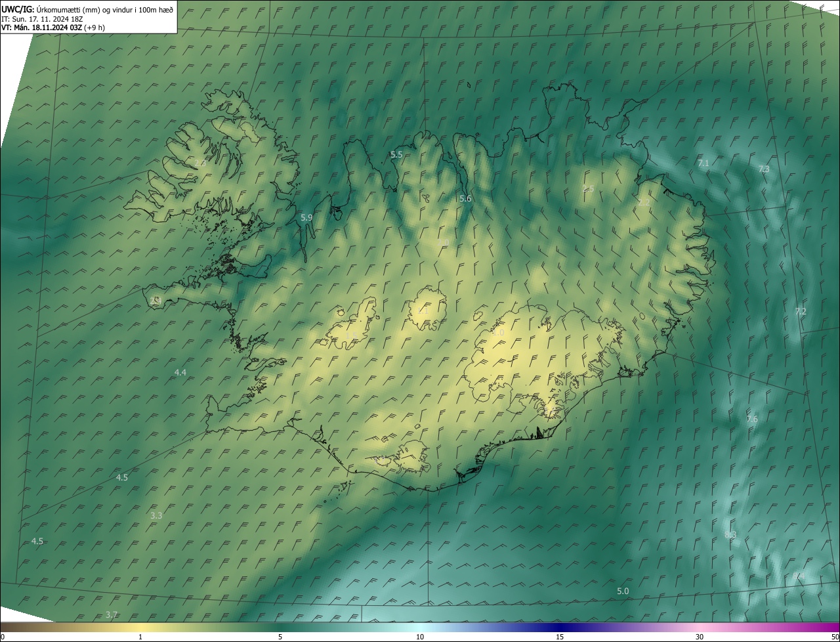Click the 7.3 value label on the map
840x642 pixels.
pyautogui.click(x=764, y=169)
